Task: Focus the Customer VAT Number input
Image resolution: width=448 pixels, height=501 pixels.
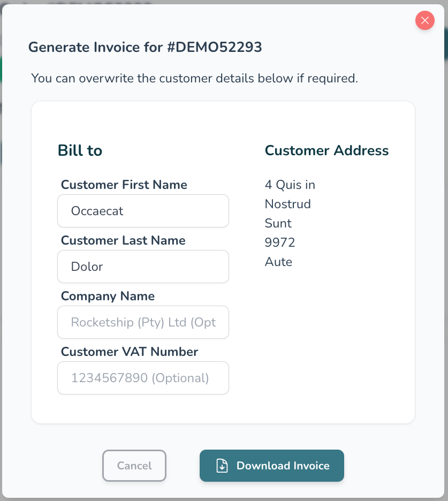Action: tap(143, 378)
